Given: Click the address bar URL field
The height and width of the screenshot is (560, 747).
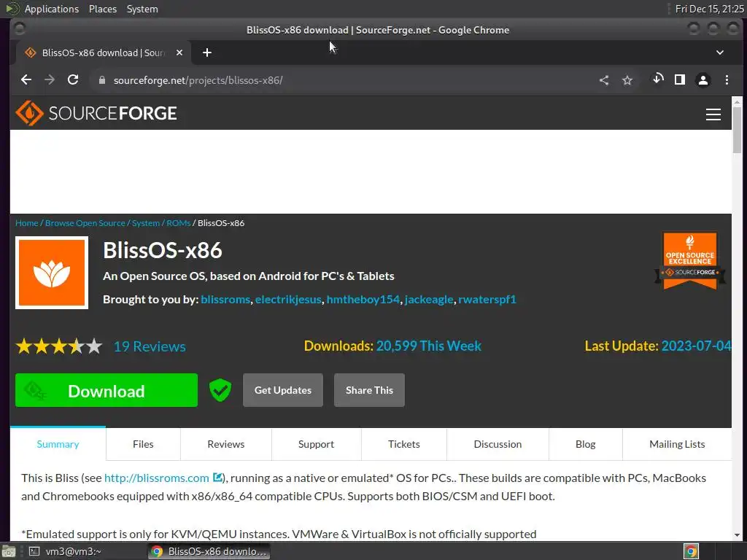Looking at the screenshot, I should pyautogui.click(x=343, y=80).
